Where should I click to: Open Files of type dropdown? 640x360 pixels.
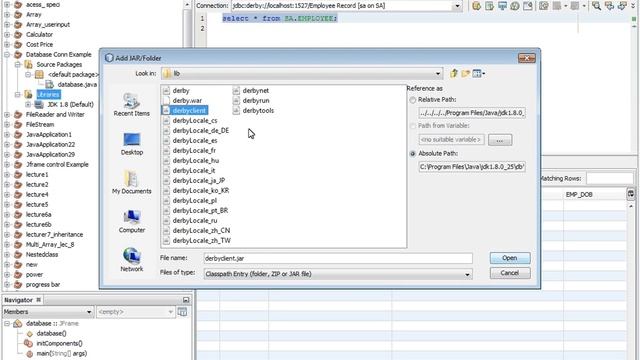467,274
